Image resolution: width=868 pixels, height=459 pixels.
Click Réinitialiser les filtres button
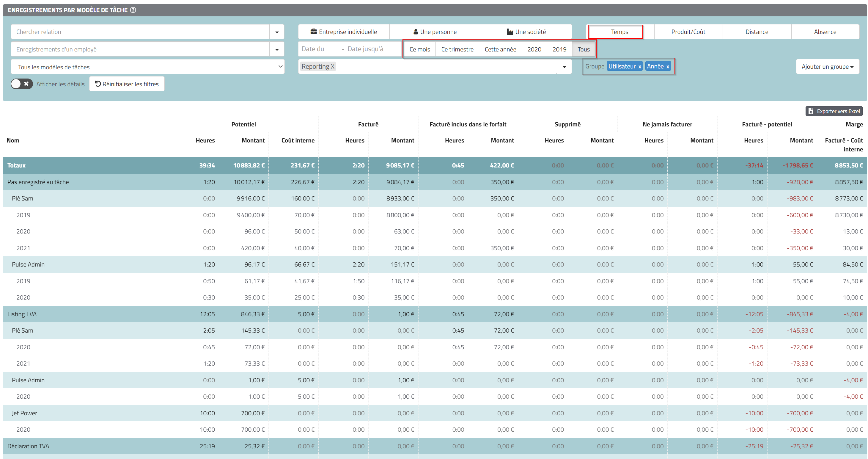pyautogui.click(x=127, y=84)
